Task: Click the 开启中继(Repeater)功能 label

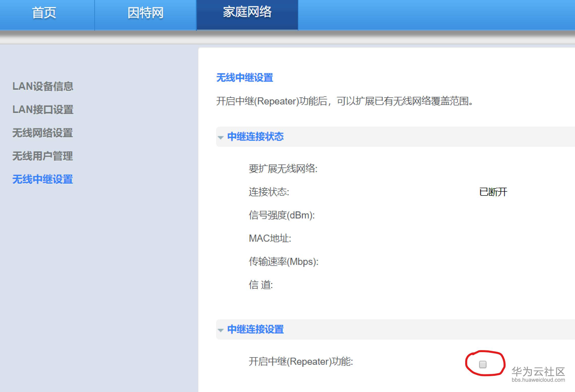Action: pyautogui.click(x=301, y=361)
